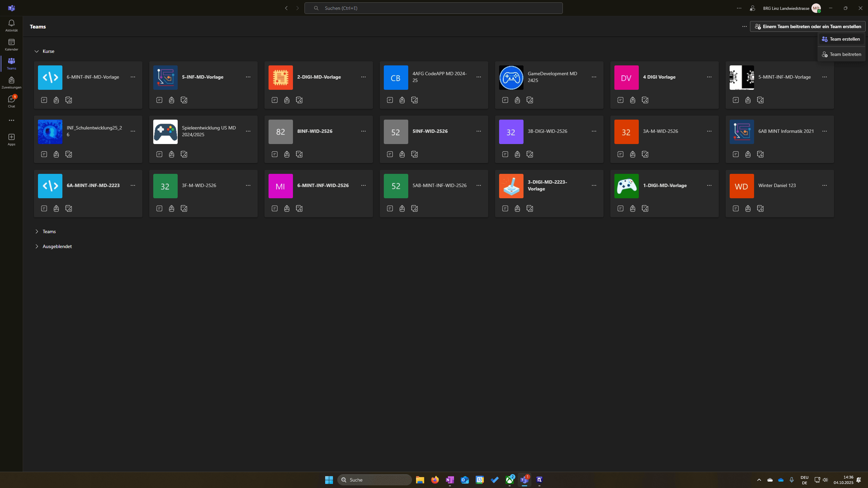The image size is (868, 488).
Task: Open assignments icon on 3B-DIGI-WID-2526 card
Action: point(517,154)
